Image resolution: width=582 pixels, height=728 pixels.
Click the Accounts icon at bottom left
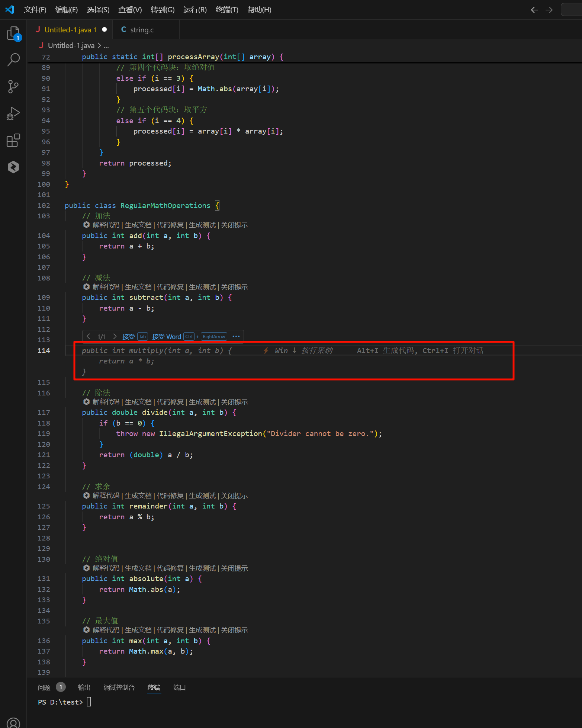tap(13, 722)
